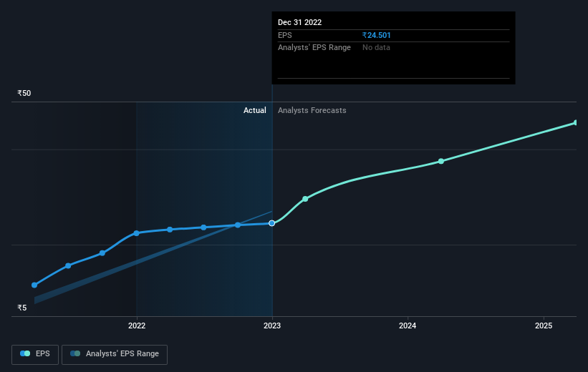Viewport: 588px width, 372px height.
Task: Click the EPS data point at 2022 gridline
Action: pyautogui.click(x=137, y=233)
